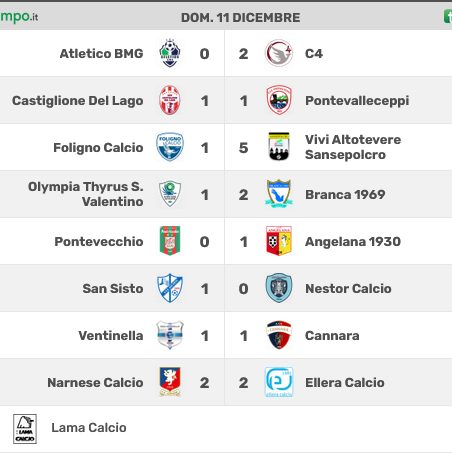Select the Foligno Calcio crest
Viewport: 452px width, 466px height.
click(x=170, y=147)
